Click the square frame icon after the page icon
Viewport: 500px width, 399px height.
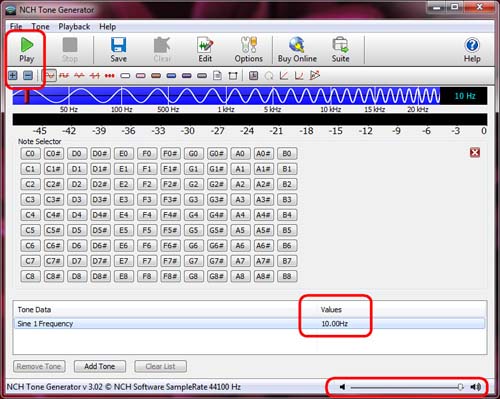click(233, 76)
